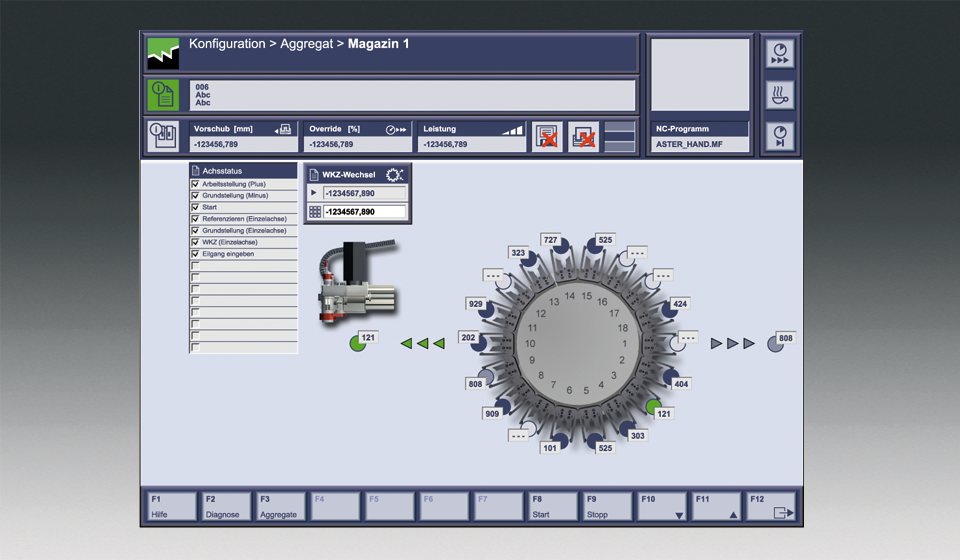Viewport: 960px width, 560px height.
Task: Click the coffee cup pause icon
Action: pos(780,95)
